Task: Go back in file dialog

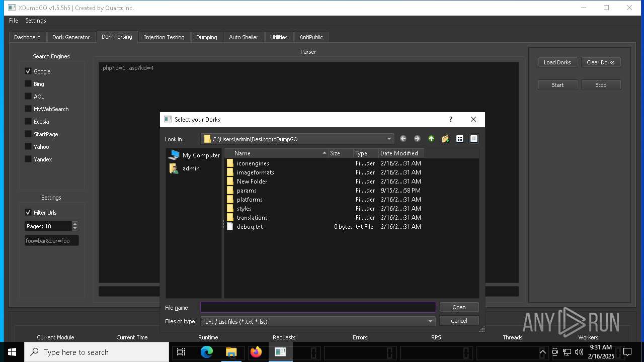Action: [403, 139]
